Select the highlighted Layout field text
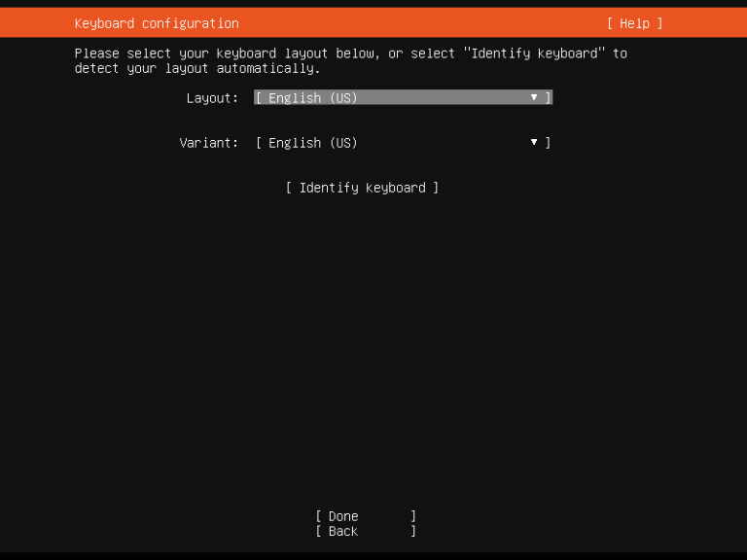 click(x=312, y=98)
